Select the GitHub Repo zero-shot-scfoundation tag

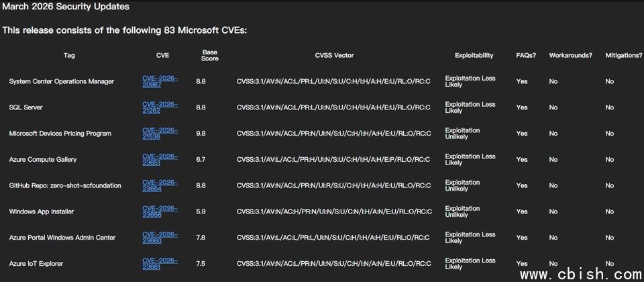click(65, 185)
